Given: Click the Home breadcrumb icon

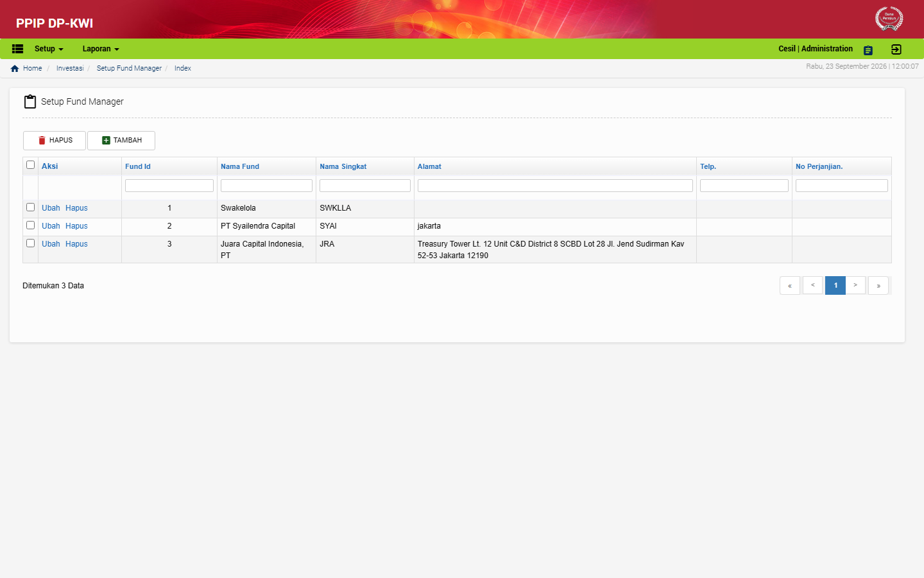Looking at the screenshot, I should pos(15,68).
